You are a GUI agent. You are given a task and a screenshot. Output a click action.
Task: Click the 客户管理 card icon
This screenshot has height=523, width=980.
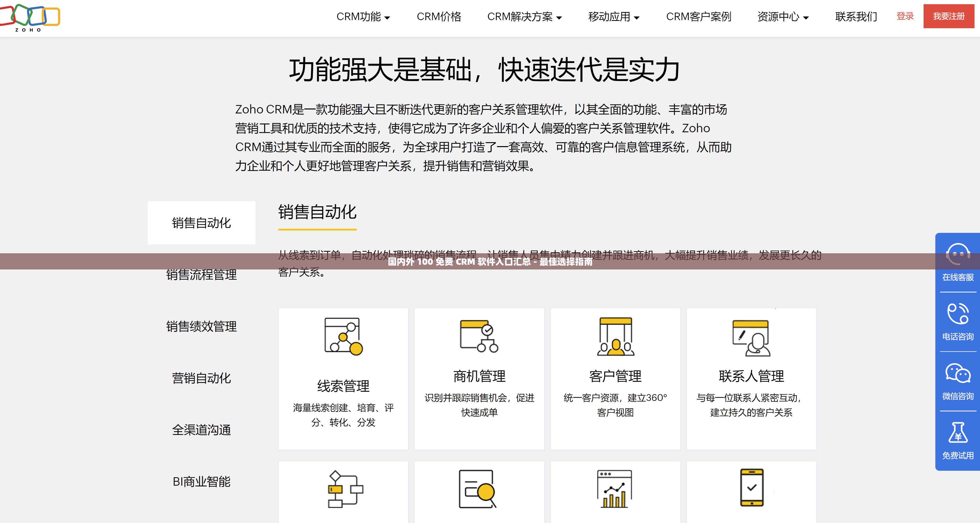pos(615,336)
